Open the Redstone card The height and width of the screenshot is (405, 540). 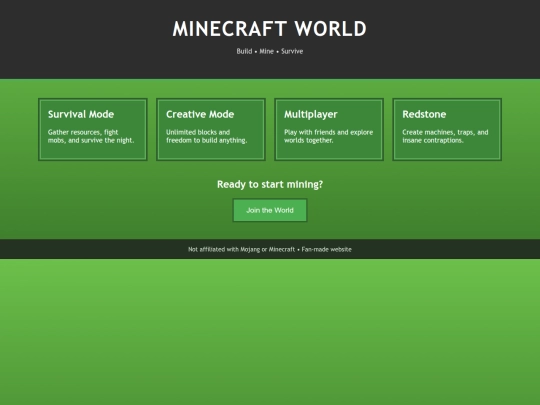pyautogui.click(x=447, y=129)
